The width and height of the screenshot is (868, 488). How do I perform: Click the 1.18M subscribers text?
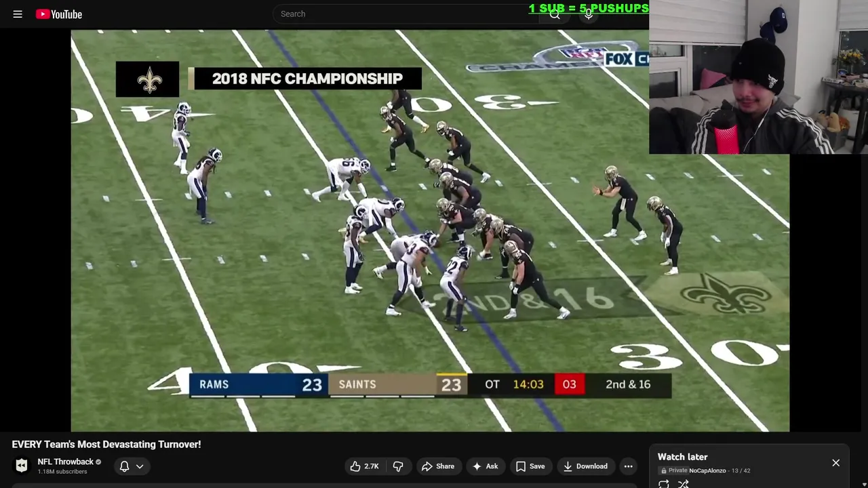62,472
